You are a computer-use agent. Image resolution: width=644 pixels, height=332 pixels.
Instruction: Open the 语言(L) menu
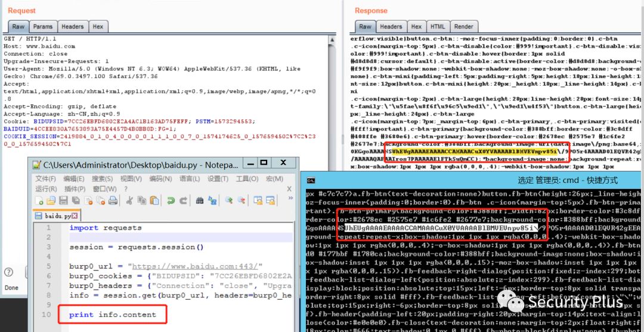(x=190, y=179)
